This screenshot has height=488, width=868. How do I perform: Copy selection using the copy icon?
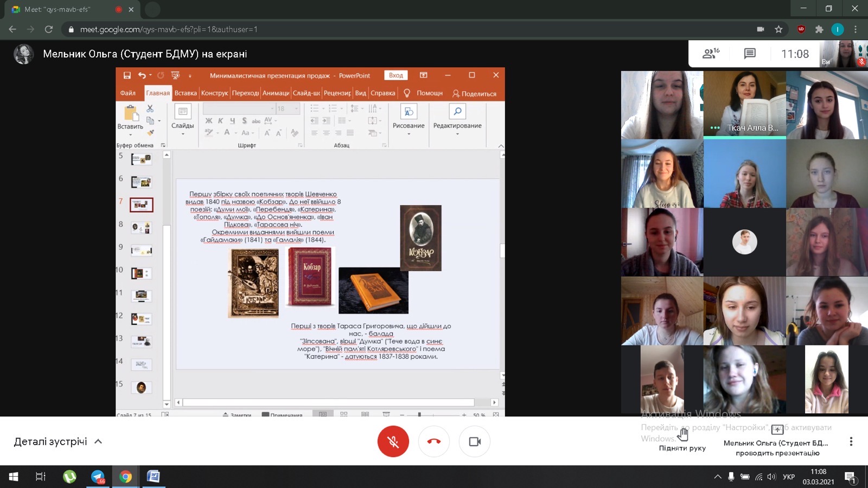pos(150,120)
